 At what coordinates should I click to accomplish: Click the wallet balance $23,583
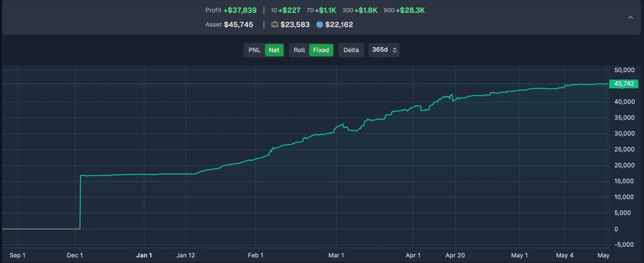point(295,25)
